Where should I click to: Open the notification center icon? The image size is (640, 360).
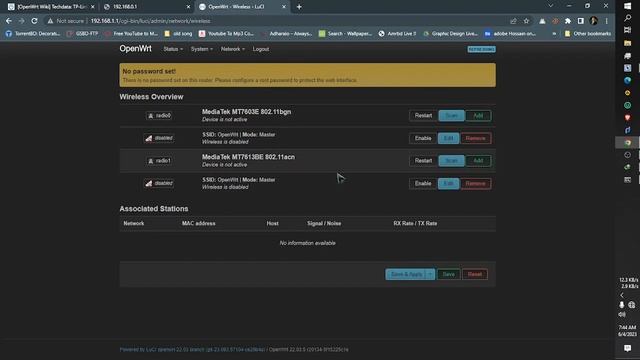pos(628,348)
